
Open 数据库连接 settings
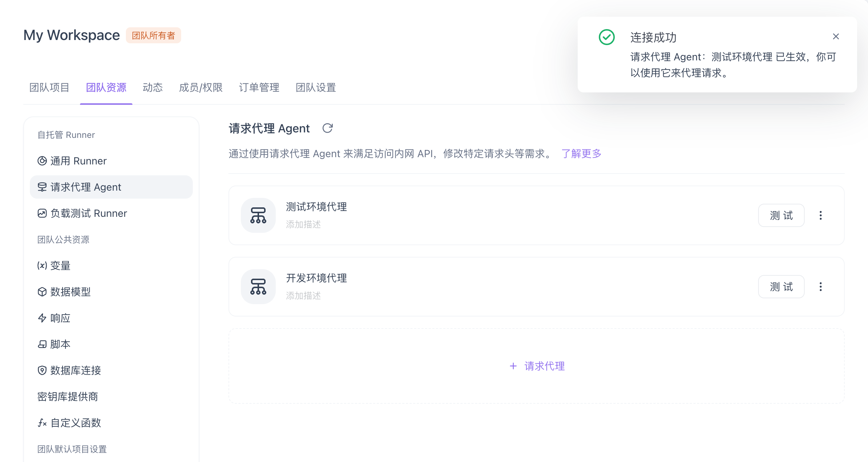click(x=75, y=370)
